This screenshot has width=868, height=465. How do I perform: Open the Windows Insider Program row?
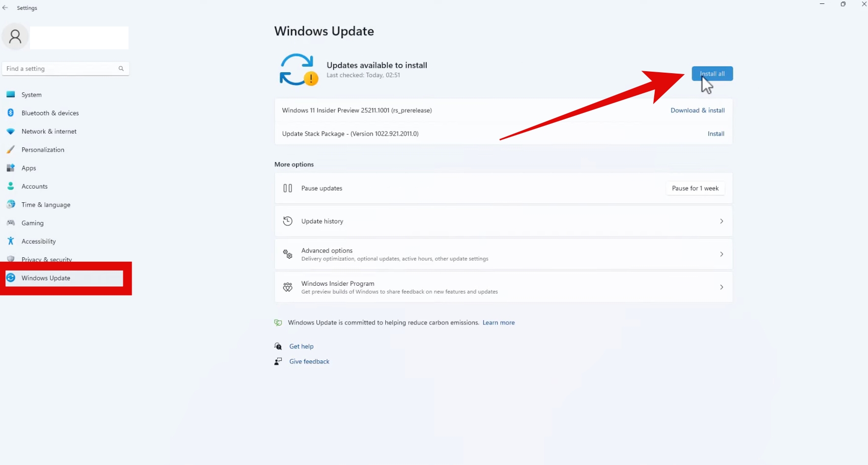(503, 287)
